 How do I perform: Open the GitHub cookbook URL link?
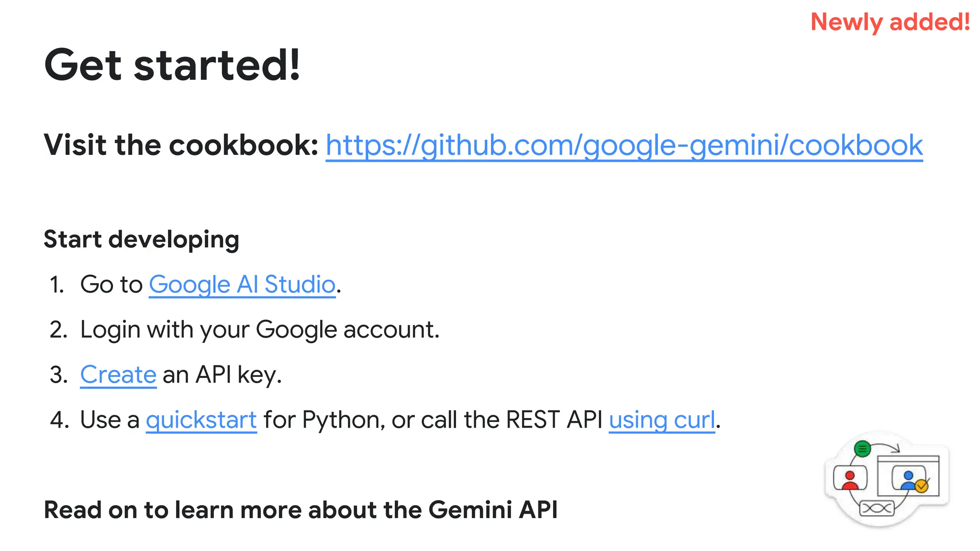624,145
